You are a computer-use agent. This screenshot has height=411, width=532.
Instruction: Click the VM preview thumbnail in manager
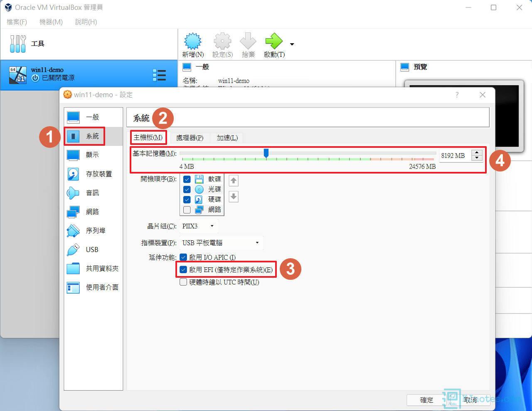tap(464, 115)
